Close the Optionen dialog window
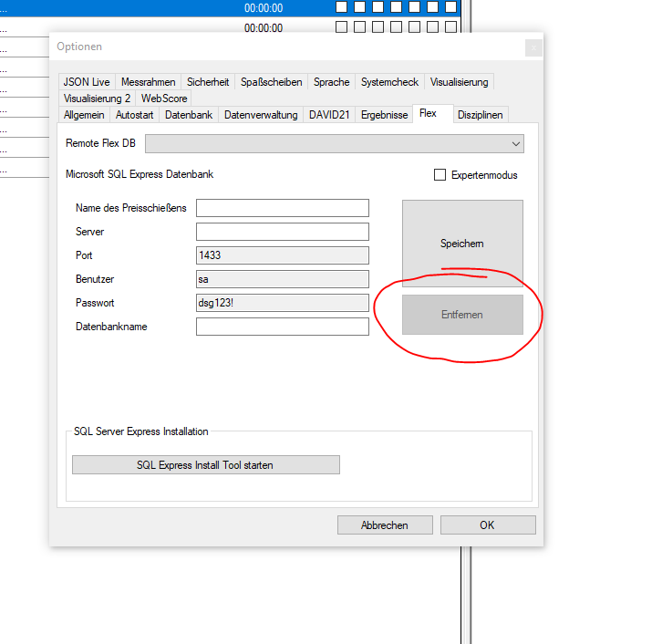662x644 pixels. pos(533,47)
